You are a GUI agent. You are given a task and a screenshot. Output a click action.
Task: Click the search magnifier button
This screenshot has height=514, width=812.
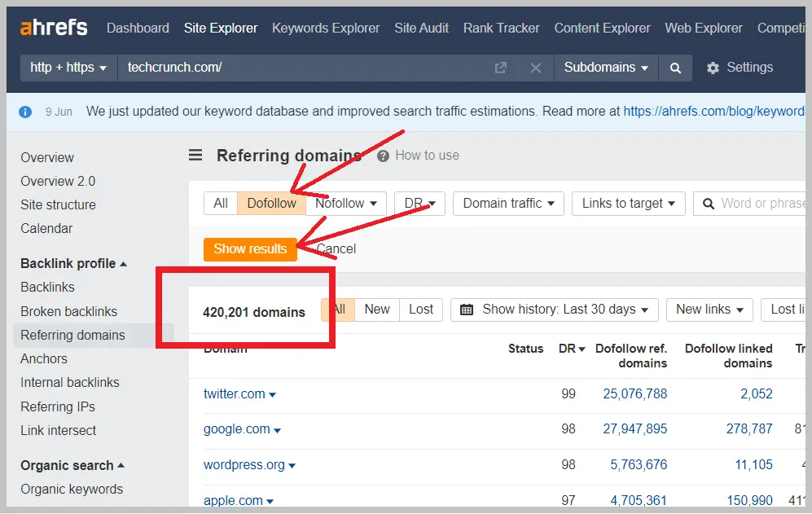675,68
